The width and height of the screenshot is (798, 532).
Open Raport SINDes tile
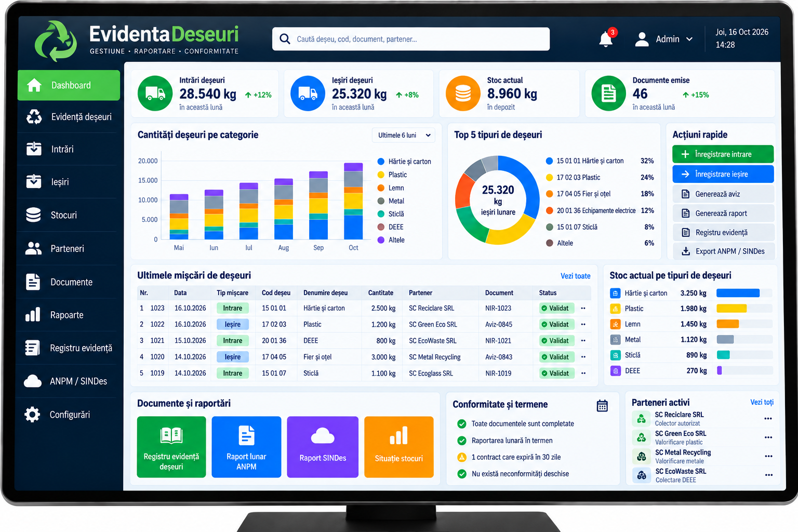(323, 447)
